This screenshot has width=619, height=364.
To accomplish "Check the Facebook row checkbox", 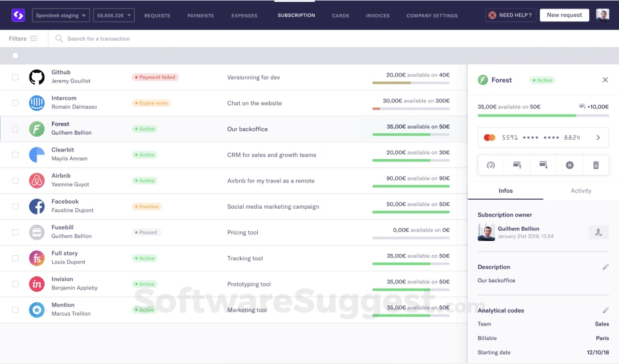I will [15, 206].
